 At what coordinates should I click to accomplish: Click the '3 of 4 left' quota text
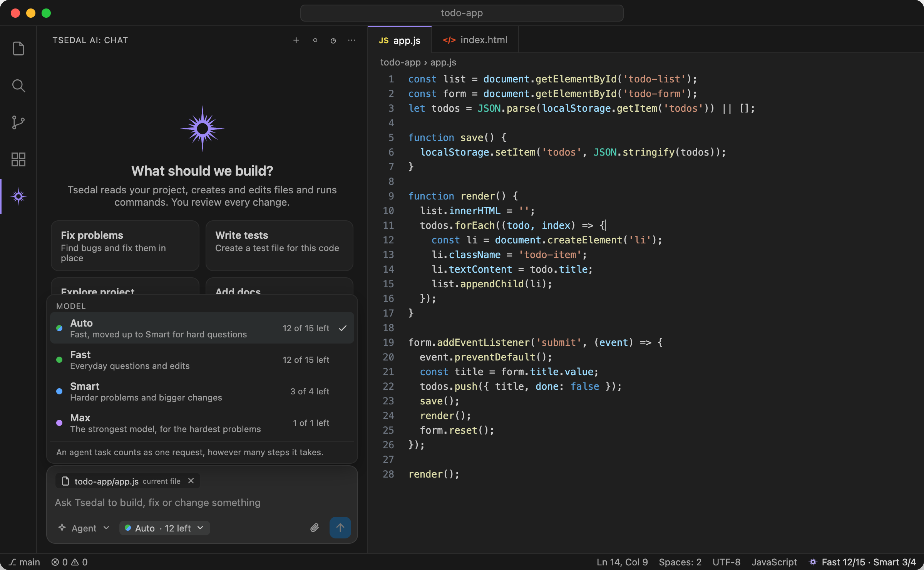click(310, 391)
